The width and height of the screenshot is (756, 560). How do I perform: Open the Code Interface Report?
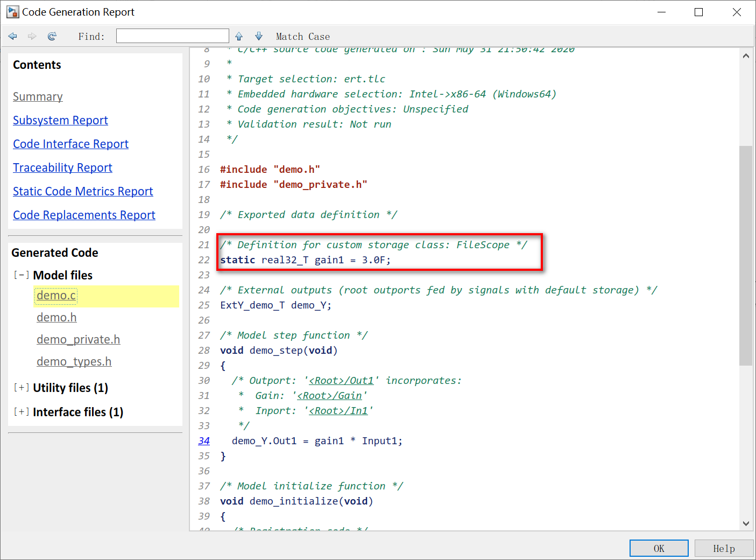70,144
